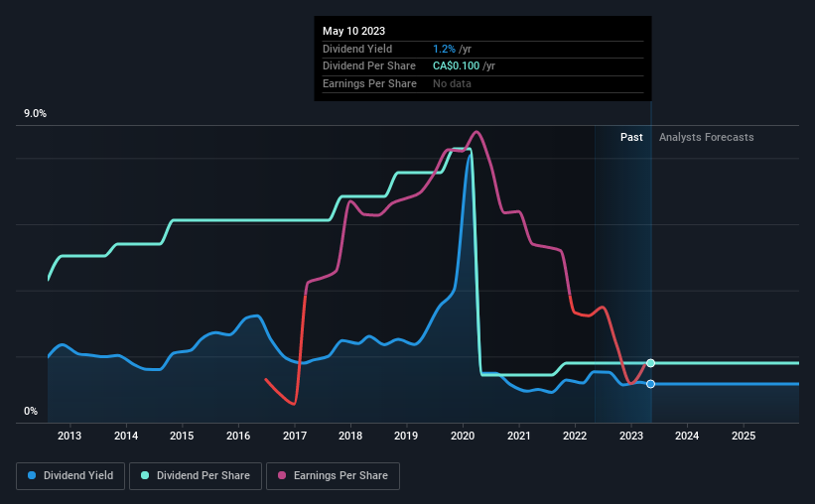The height and width of the screenshot is (504, 815).
Task: Click the 'May 10 2023' tooltip date
Action: [354, 31]
